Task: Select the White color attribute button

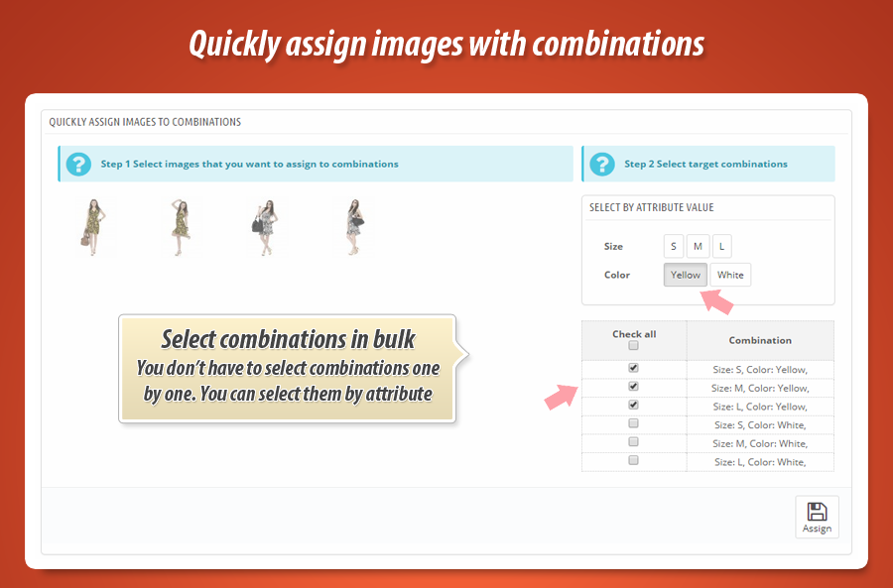Action: pos(730,275)
